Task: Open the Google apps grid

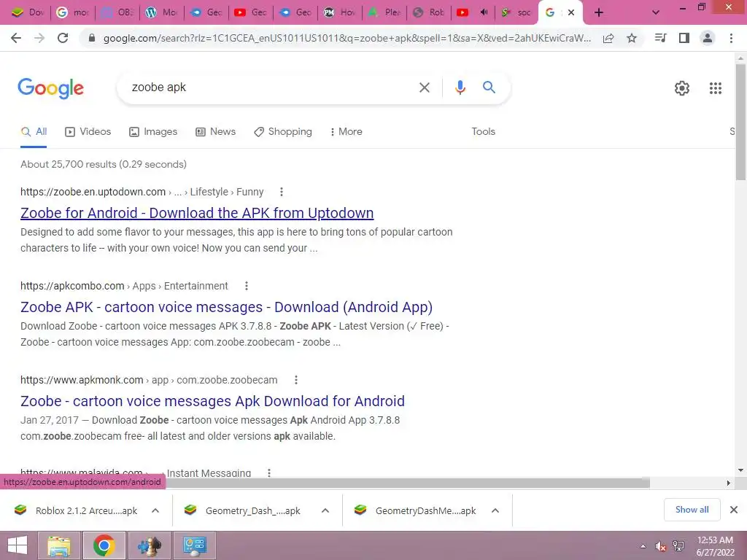Action: (716, 88)
